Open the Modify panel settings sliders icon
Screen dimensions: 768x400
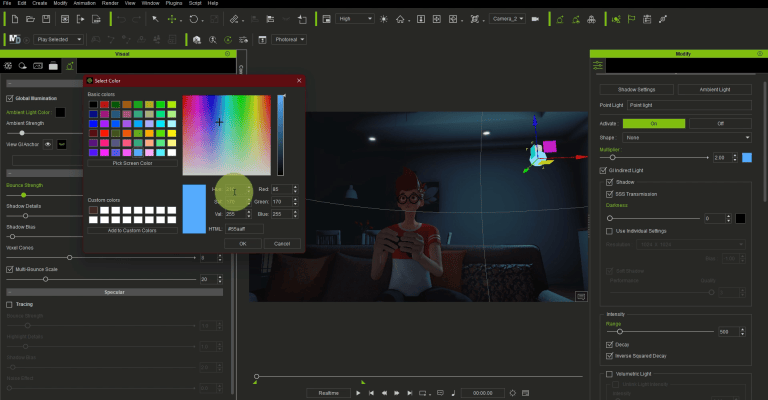[598, 65]
